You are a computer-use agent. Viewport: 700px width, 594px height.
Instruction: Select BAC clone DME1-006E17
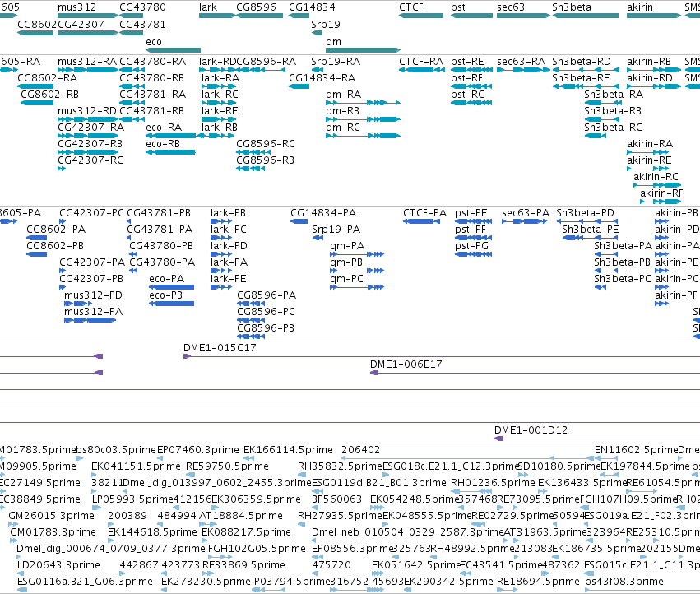[x=535, y=373]
